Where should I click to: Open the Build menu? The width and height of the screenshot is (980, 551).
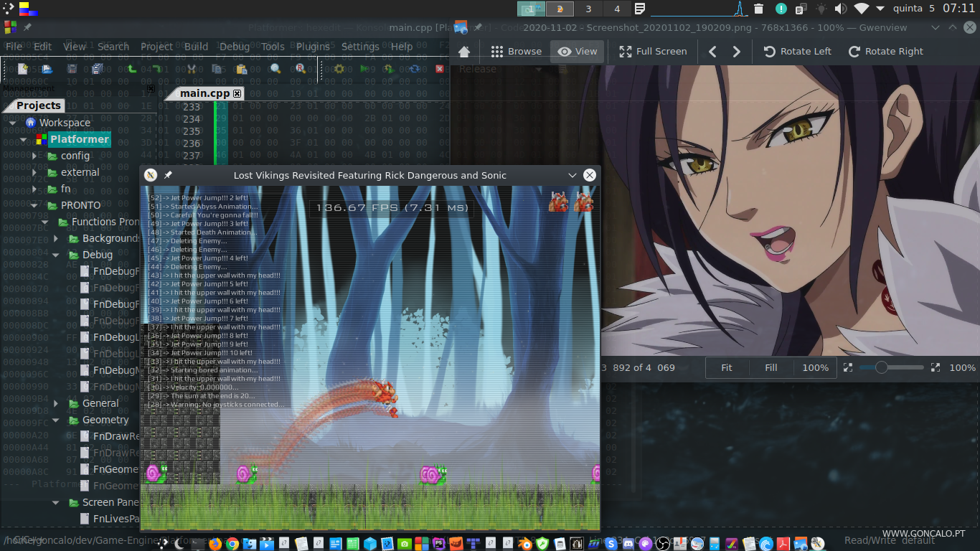point(196,47)
